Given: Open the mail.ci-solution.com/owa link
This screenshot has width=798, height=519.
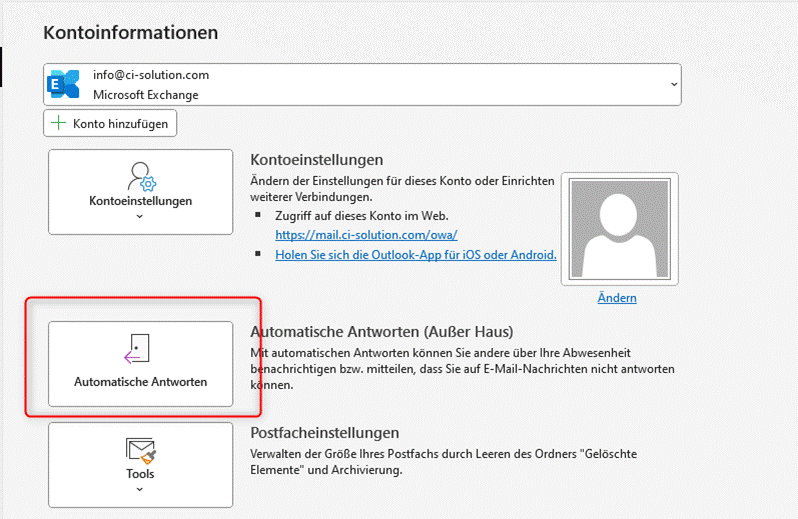Looking at the screenshot, I should tap(366, 235).
